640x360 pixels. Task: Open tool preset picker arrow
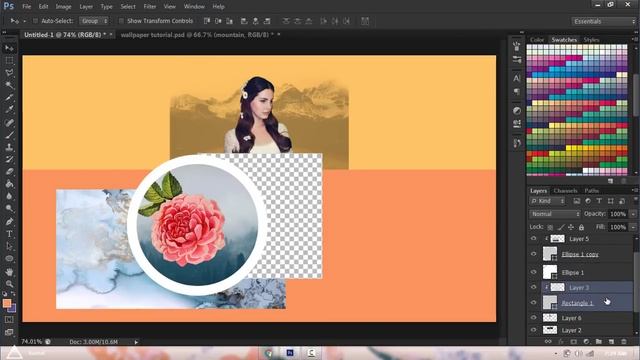[x=24, y=21]
